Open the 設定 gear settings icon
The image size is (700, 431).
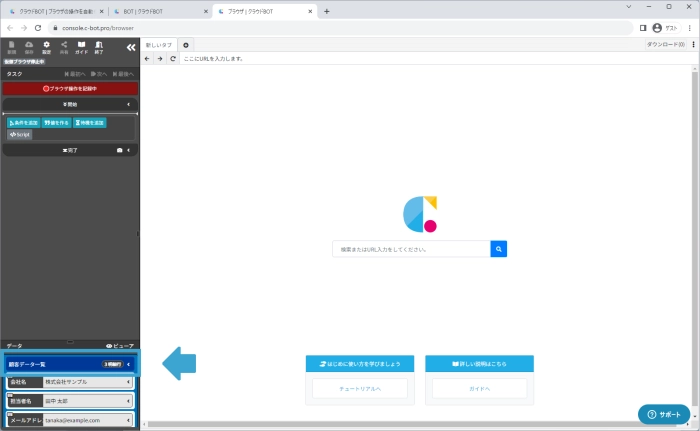(x=46, y=47)
